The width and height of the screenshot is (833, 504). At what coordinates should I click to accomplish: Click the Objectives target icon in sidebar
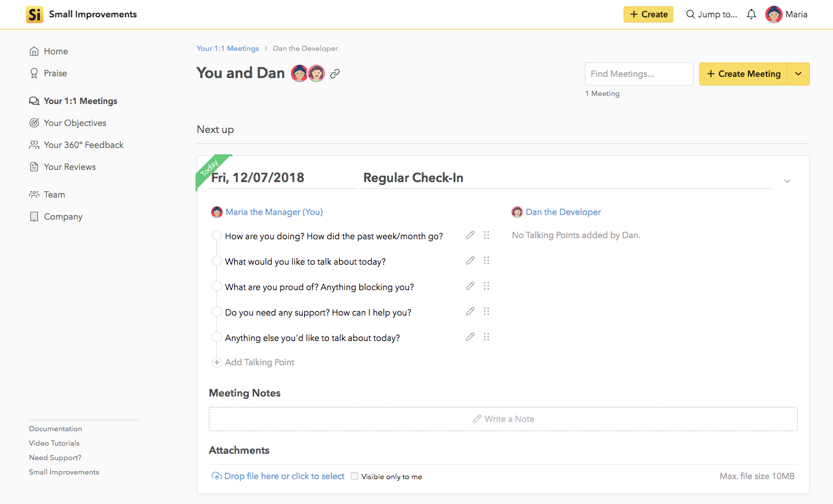(34, 123)
